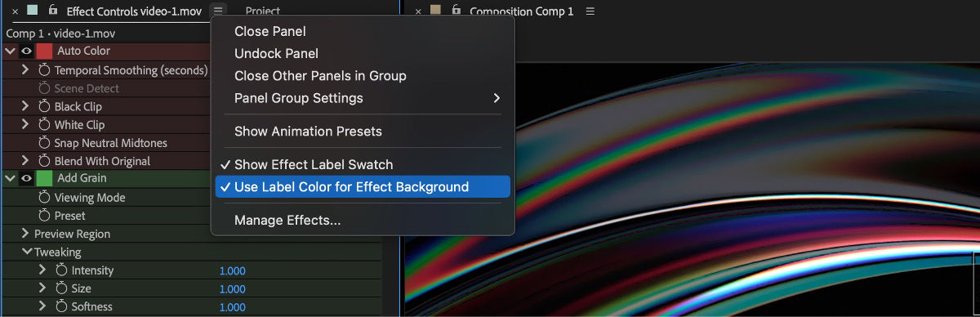980x317 pixels.
Task: Select the Auto Color effect name
Action: click(x=83, y=51)
